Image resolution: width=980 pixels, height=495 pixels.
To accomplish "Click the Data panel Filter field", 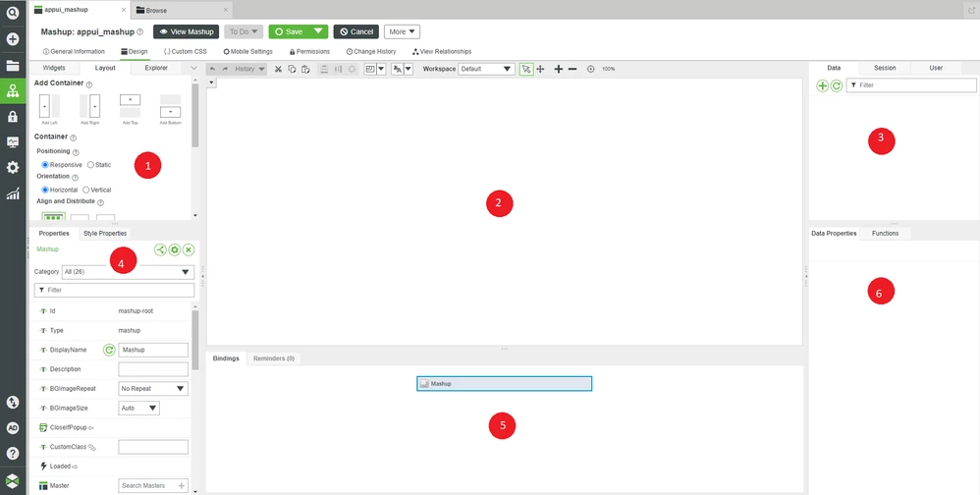I will [x=910, y=85].
